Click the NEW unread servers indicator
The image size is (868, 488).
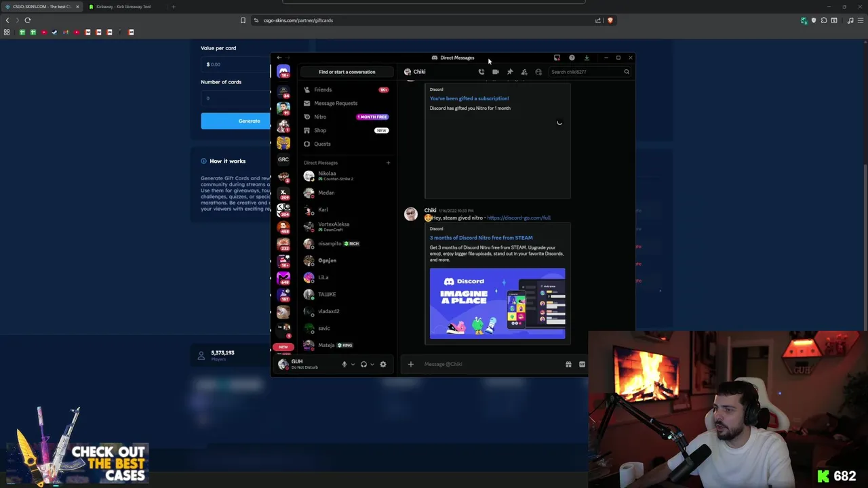coord(283,347)
